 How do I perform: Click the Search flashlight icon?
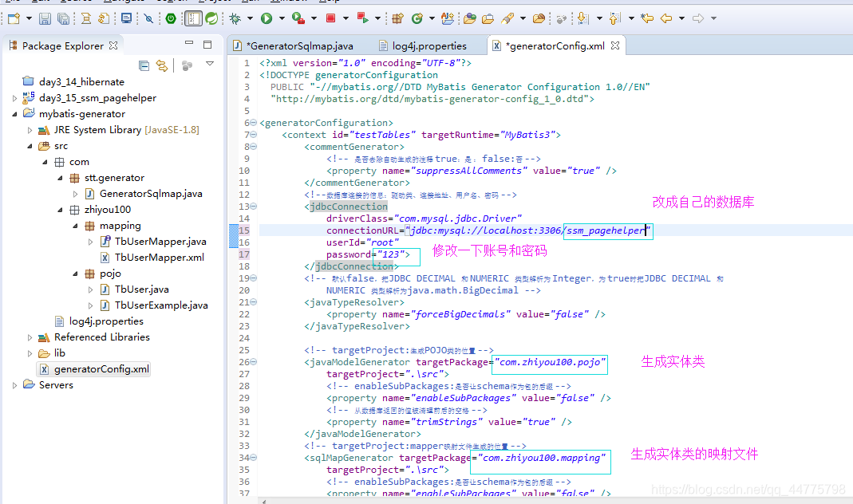tap(507, 18)
